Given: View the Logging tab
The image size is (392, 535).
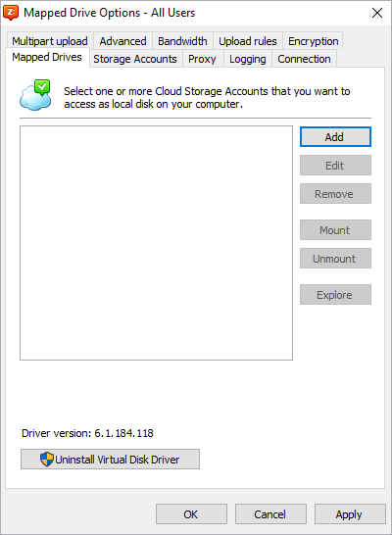Looking at the screenshot, I should point(247,59).
